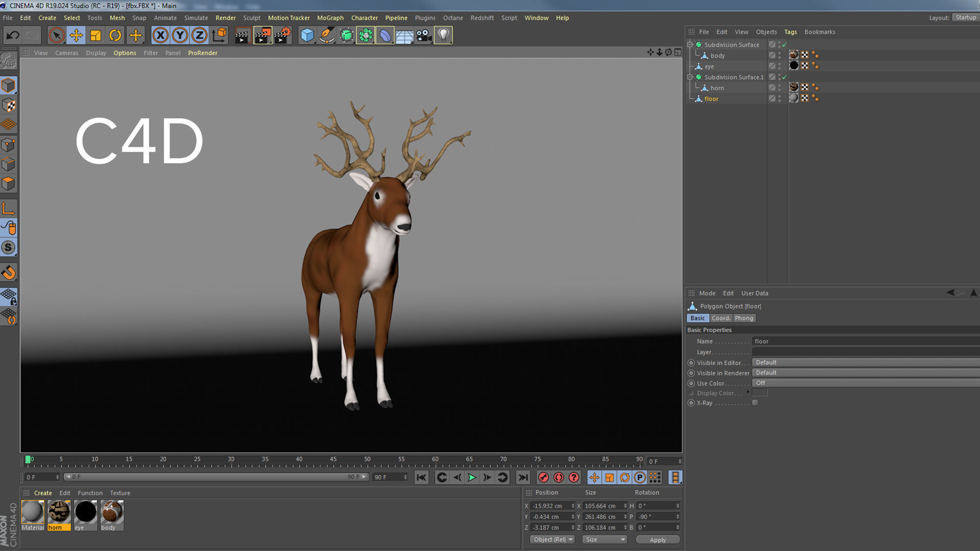
Task: Click the Undo arrow icon
Action: [13, 35]
